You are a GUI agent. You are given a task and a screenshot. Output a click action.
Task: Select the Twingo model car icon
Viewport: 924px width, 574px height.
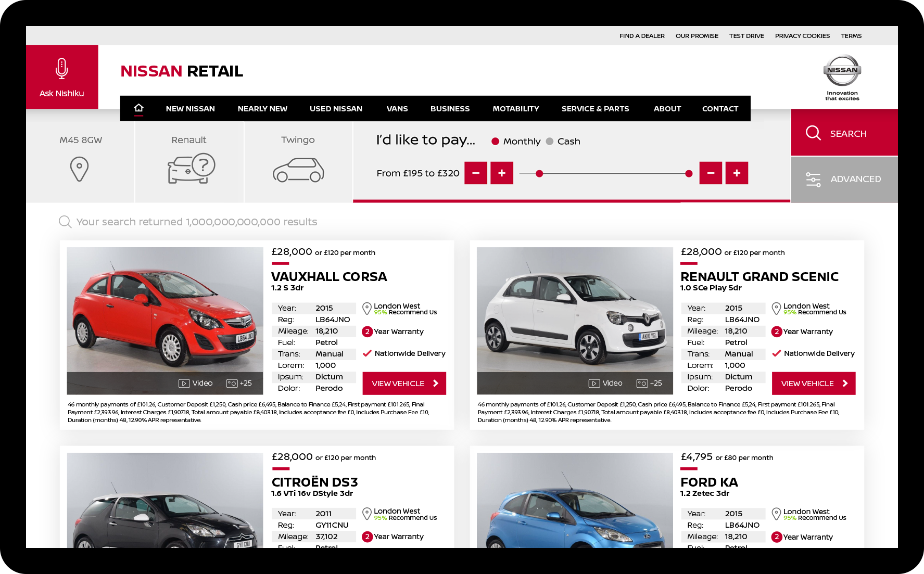click(298, 170)
